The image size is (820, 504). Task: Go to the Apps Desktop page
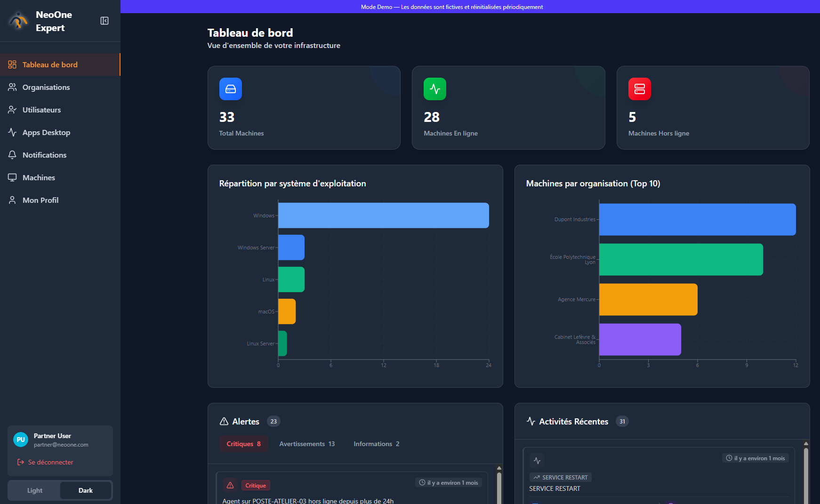point(46,132)
